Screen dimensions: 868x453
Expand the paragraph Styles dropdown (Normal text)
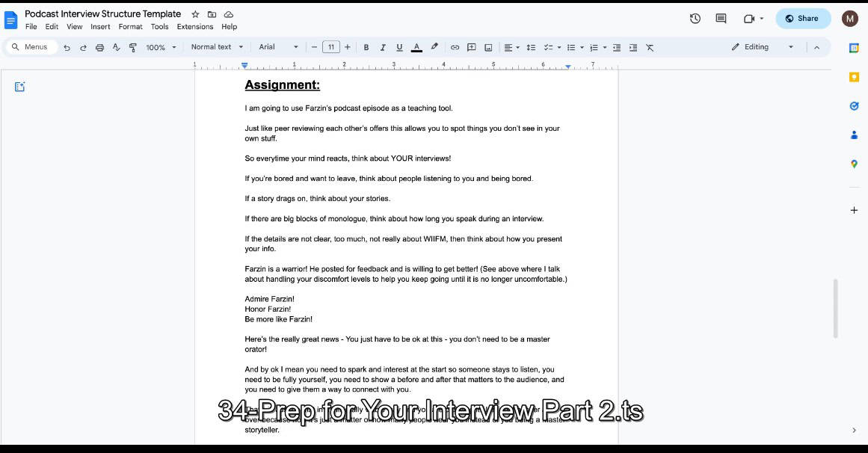pos(215,46)
